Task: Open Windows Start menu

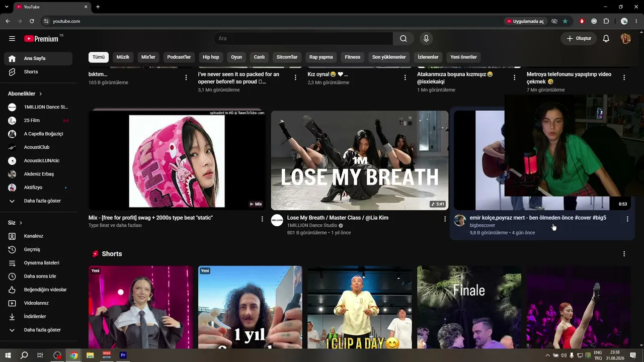Action: coord(8,355)
